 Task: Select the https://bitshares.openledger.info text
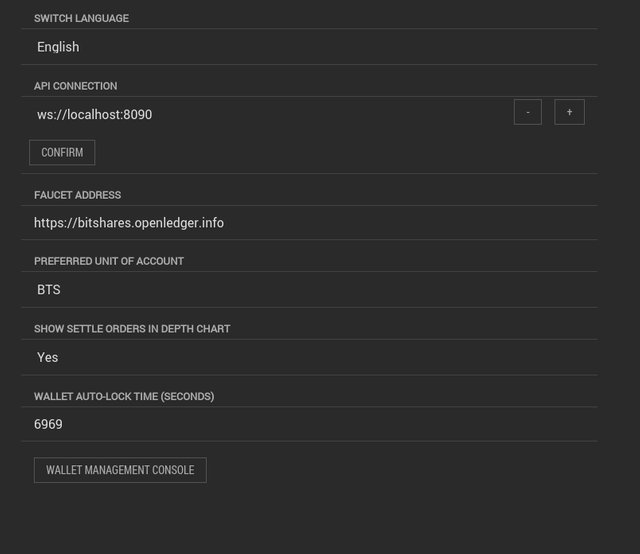coord(129,223)
